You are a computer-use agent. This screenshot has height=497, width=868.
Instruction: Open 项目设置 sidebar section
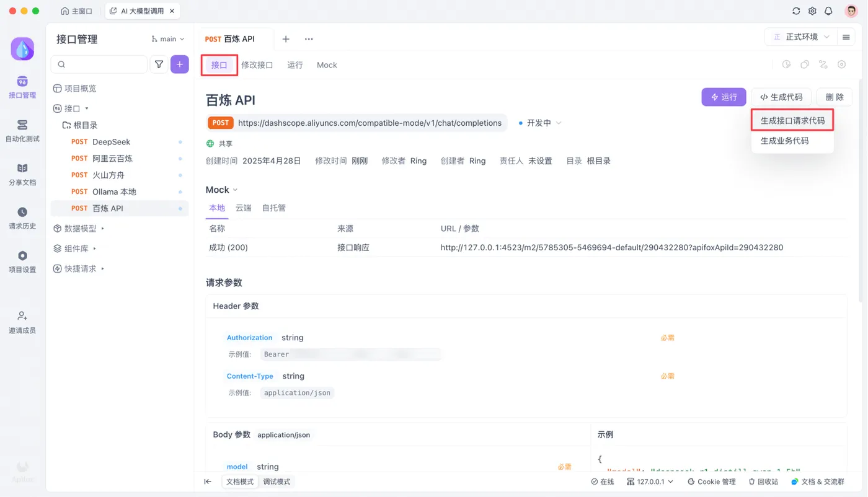tap(22, 262)
